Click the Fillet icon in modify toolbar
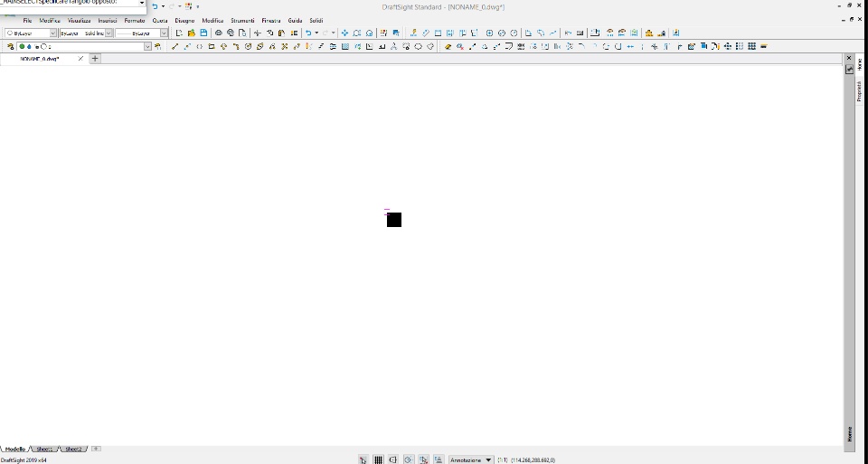Image resolution: width=868 pixels, height=464 pixels. (x=581, y=46)
